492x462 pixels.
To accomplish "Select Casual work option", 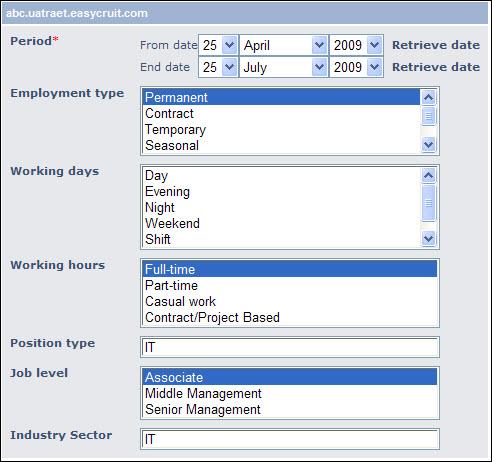I will tap(290, 301).
